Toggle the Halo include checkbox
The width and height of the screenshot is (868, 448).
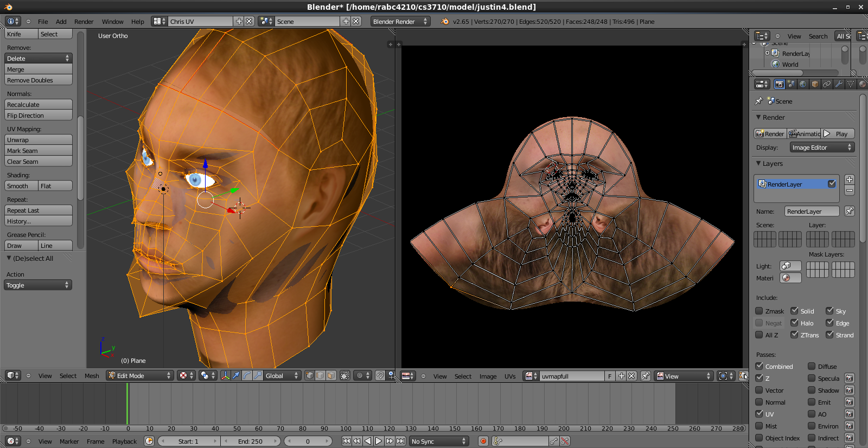click(795, 323)
